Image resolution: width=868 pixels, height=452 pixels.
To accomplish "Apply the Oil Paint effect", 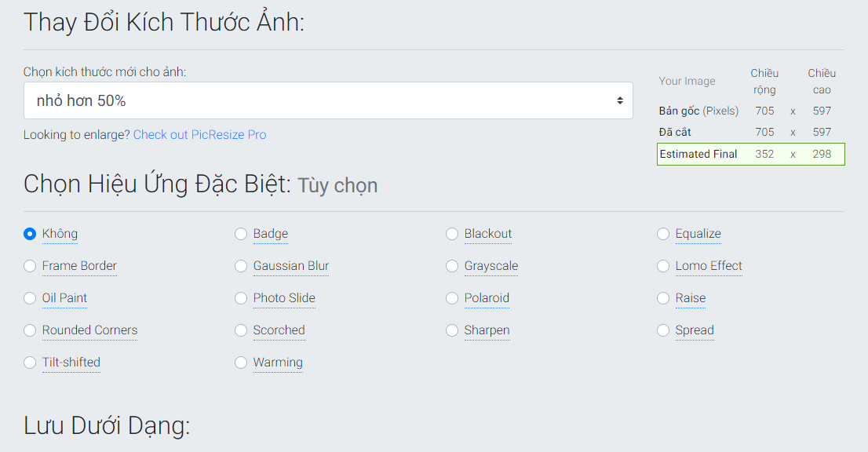I will point(30,298).
